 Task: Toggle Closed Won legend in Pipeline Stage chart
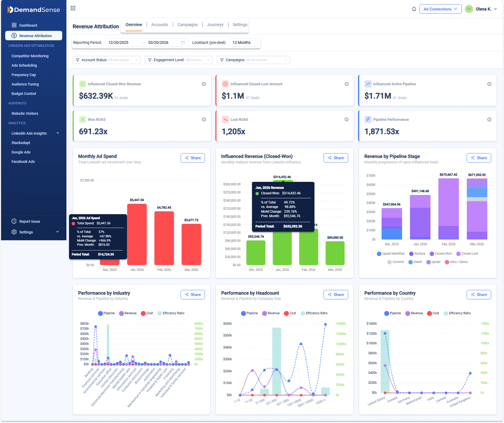pos(440,254)
